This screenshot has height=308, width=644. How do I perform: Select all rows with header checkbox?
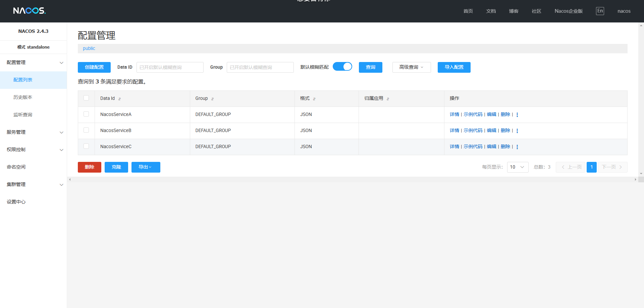tap(86, 98)
